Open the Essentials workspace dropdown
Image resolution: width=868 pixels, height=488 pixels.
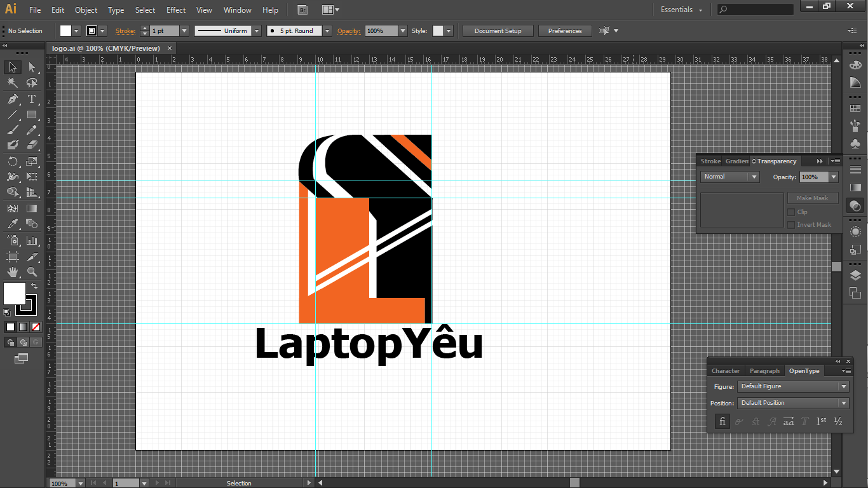point(682,10)
